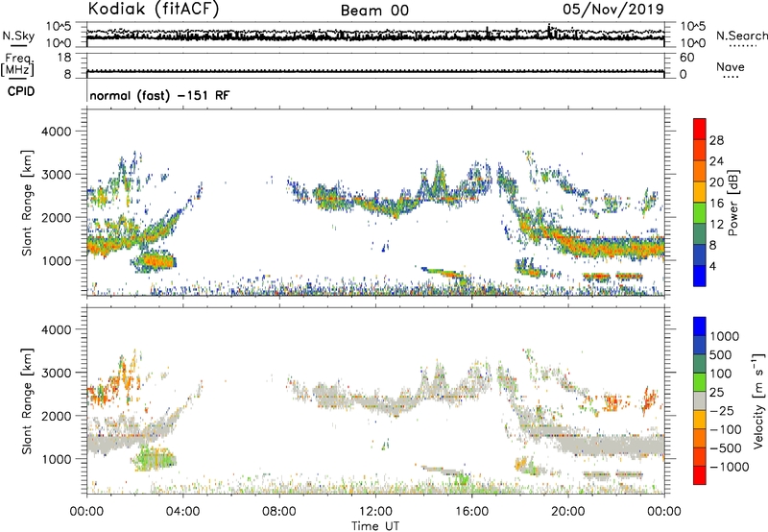
Task: Click the '28' power colorbar tick
Action: (716, 140)
